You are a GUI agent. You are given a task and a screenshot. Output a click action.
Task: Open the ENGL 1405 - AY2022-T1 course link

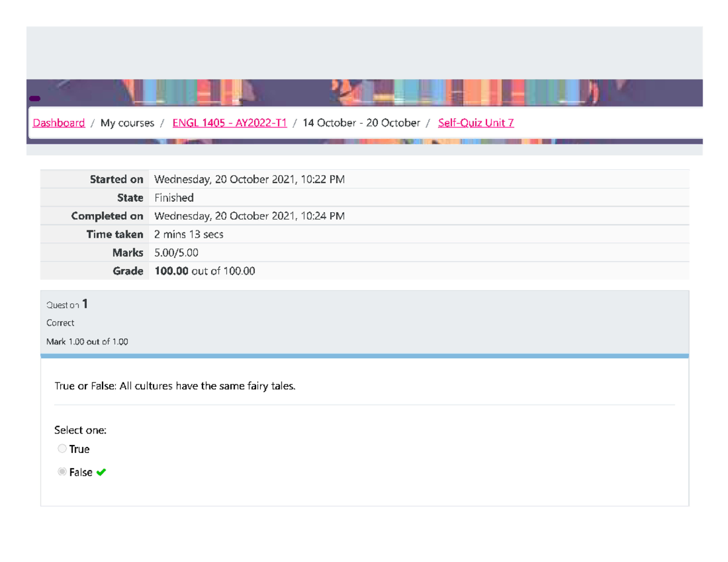coord(230,123)
